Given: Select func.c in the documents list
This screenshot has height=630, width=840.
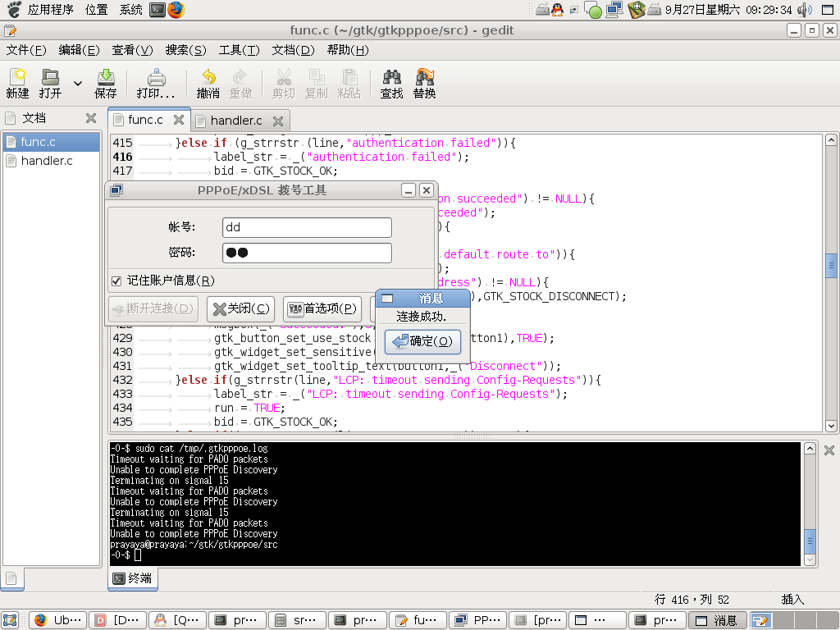Looking at the screenshot, I should pyautogui.click(x=52, y=142).
